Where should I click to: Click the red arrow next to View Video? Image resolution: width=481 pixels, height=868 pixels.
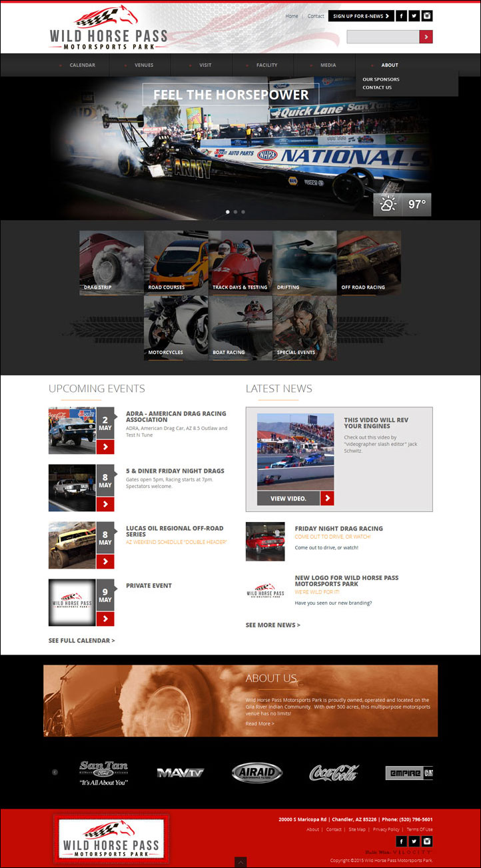(327, 498)
